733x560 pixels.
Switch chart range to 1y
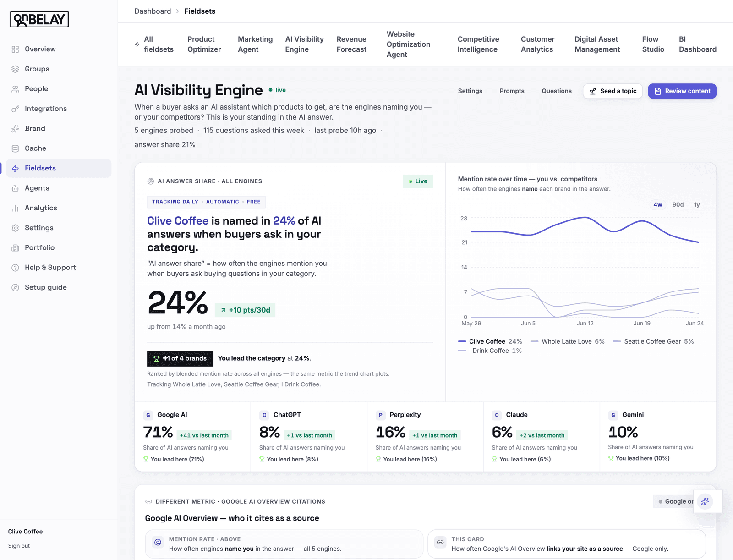[x=697, y=205]
